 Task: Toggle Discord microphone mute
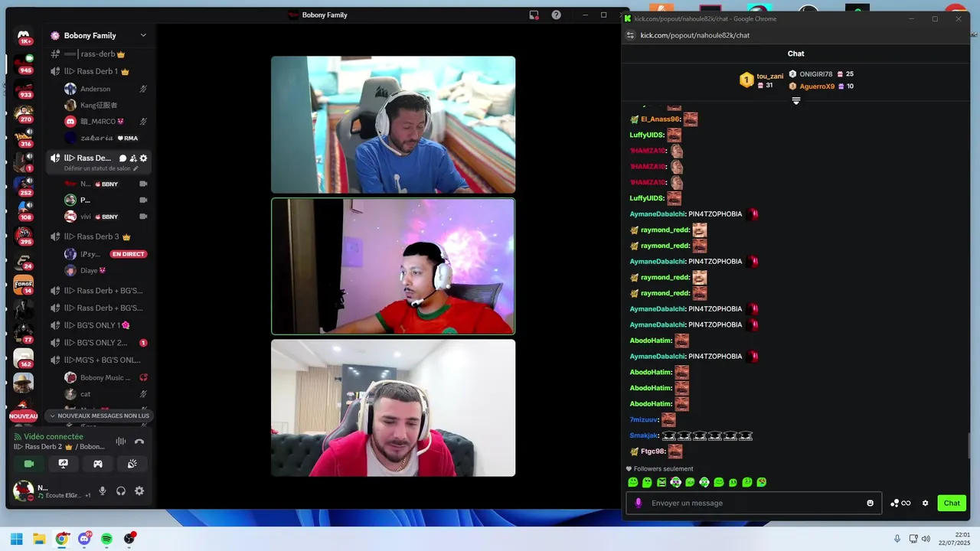point(103,491)
